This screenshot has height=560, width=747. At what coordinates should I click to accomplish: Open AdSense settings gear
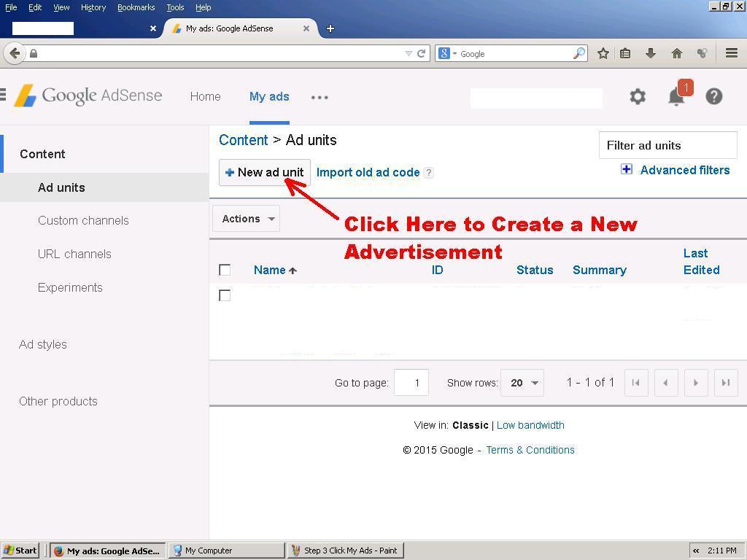[638, 97]
